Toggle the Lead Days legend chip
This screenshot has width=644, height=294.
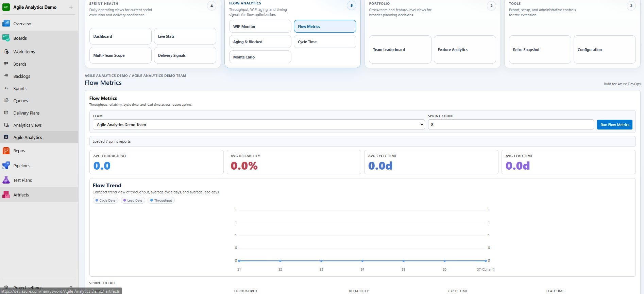(x=133, y=201)
